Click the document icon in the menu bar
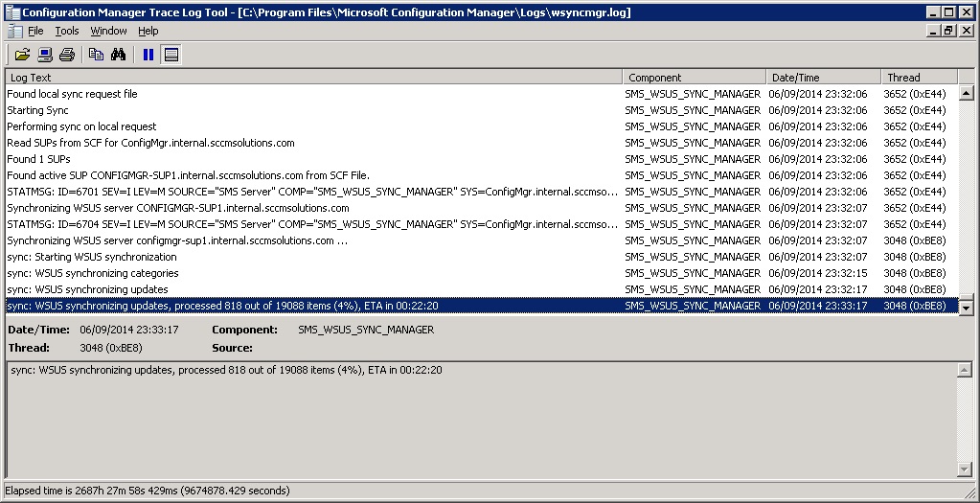This screenshot has height=503, width=980. (x=14, y=31)
